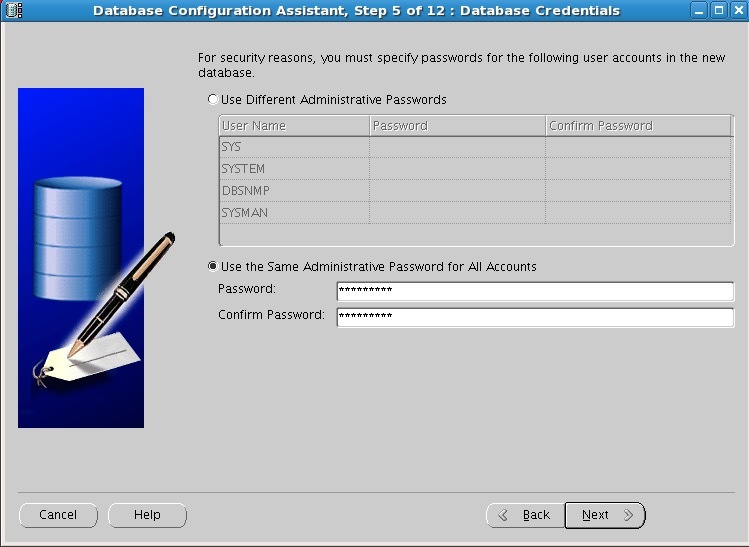The image size is (749, 547).
Task: Click the User Name column header
Action: (294, 126)
